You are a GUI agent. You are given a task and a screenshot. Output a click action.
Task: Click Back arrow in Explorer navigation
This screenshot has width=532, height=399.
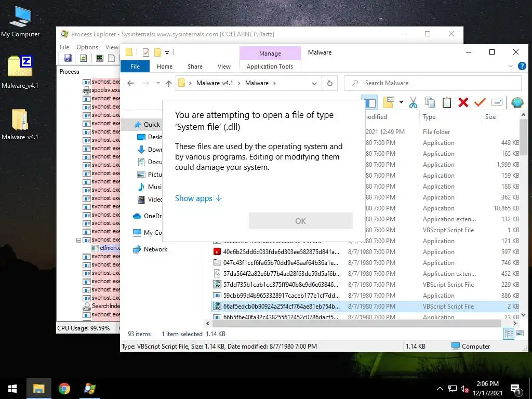(x=130, y=83)
